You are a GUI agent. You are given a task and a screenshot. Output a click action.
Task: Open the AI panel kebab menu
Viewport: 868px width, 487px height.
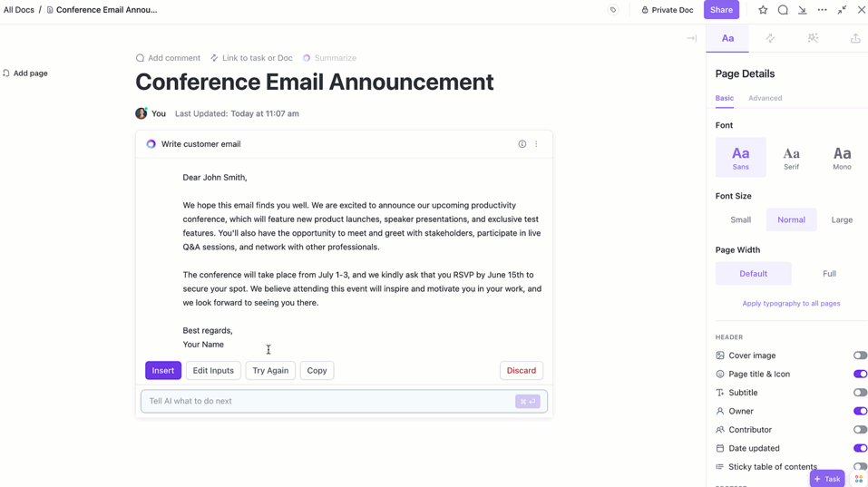click(x=536, y=144)
